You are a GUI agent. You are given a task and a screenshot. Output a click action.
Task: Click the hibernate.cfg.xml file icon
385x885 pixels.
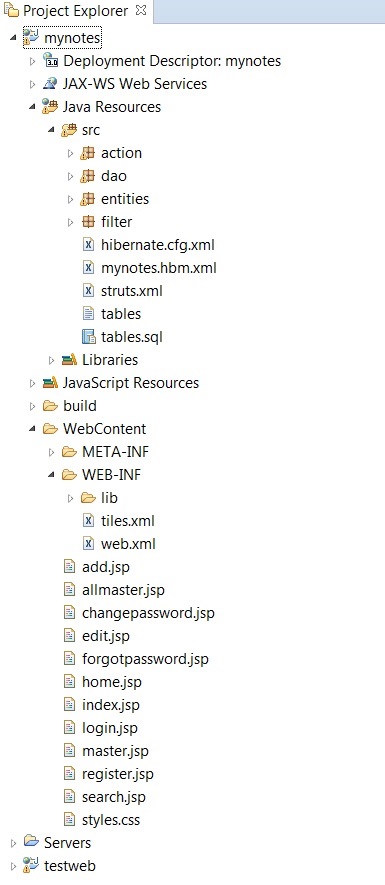(x=88, y=245)
